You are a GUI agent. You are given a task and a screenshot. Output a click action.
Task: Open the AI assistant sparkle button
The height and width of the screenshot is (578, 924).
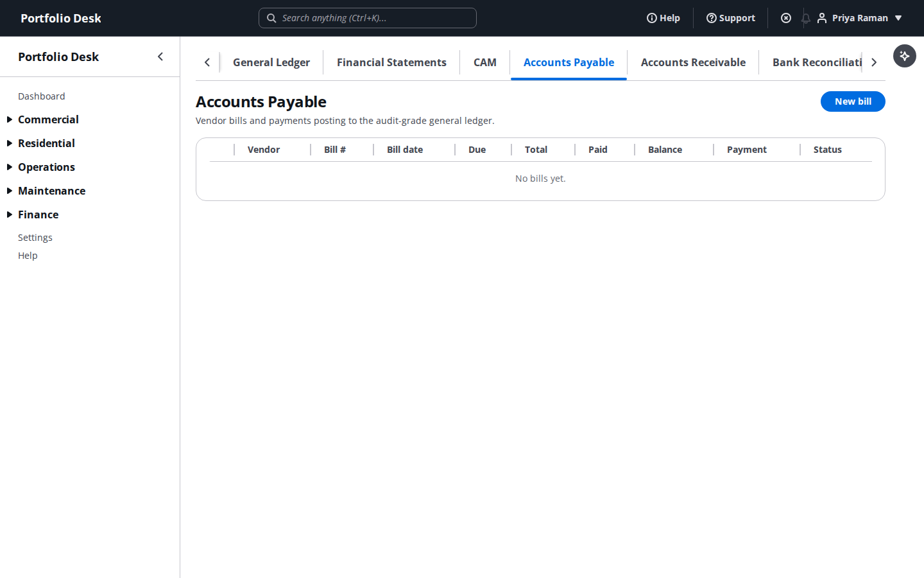(905, 56)
